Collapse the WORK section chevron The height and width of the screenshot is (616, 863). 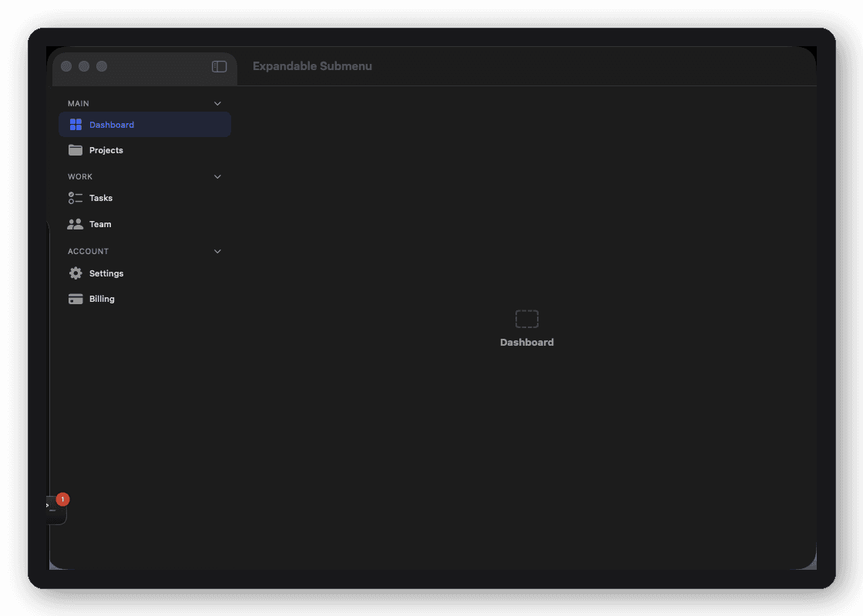point(217,176)
